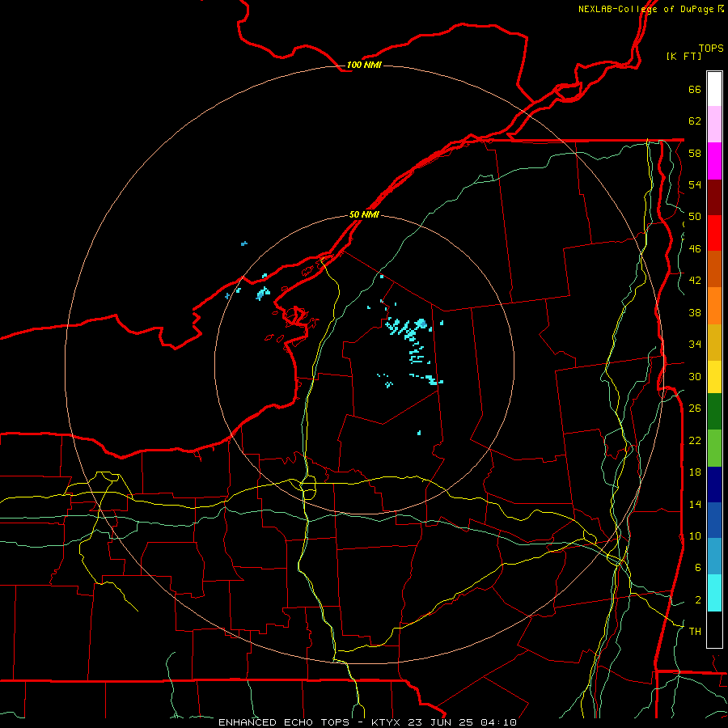
Task: Click the black TH legend swatch
Action: point(714,629)
